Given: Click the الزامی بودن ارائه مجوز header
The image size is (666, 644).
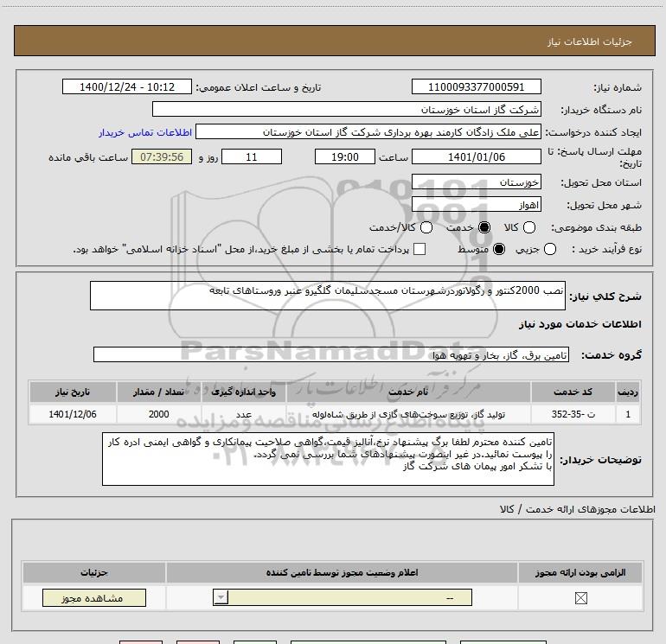Looking at the screenshot, I should click(580, 572).
